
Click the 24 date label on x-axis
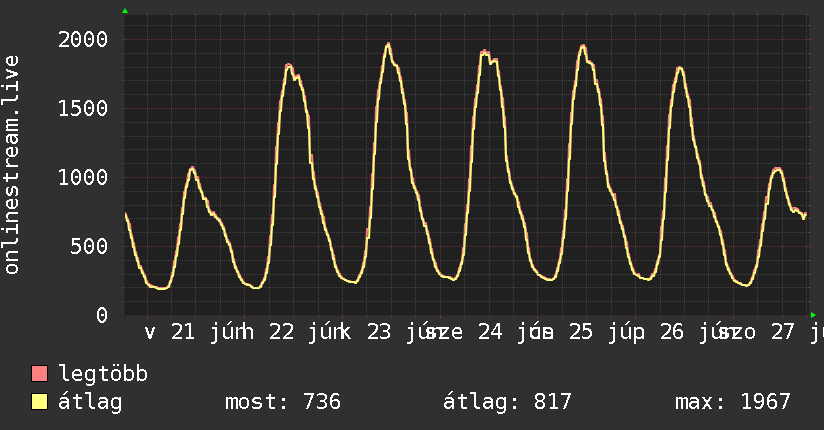click(490, 332)
